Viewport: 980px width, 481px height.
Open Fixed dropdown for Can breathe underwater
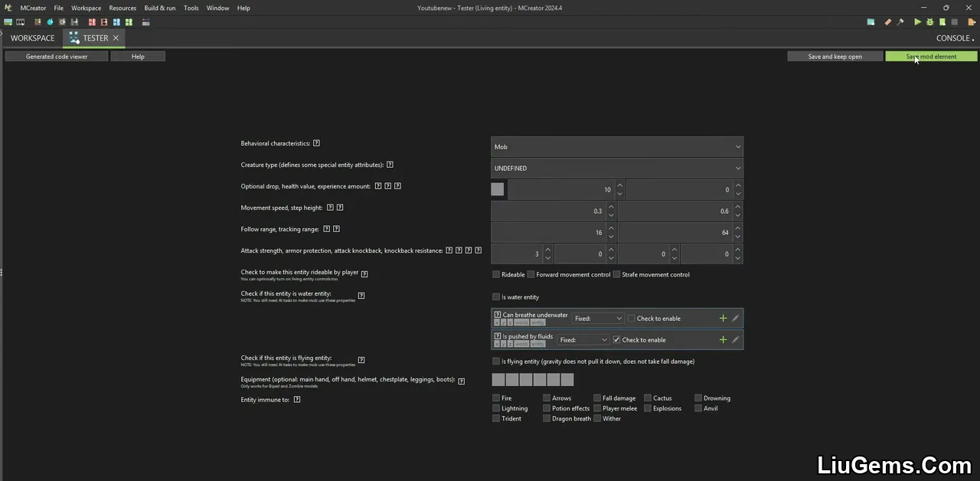pyautogui.click(x=598, y=318)
